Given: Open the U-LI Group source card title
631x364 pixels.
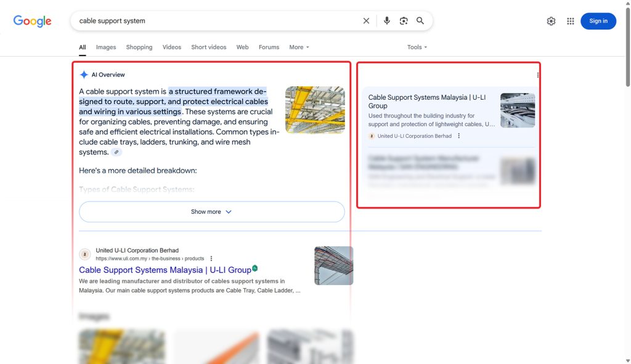Looking at the screenshot, I should (427, 102).
